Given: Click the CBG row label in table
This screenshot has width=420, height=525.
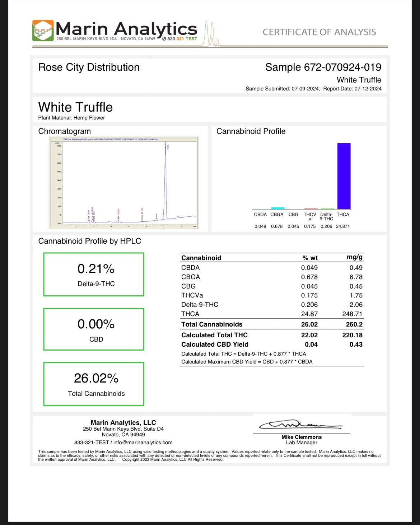Looking at the screenshot, I should click(188, 286).
